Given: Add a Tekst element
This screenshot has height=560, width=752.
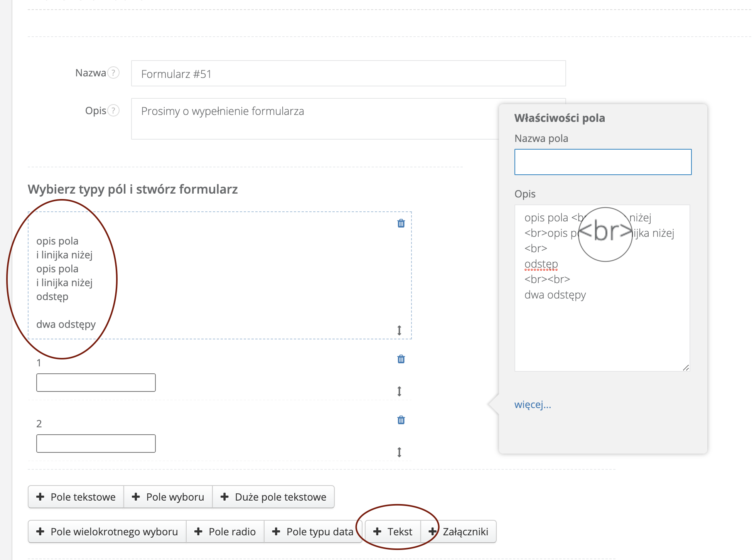Looking at the screenshot, I should point(393,531).
